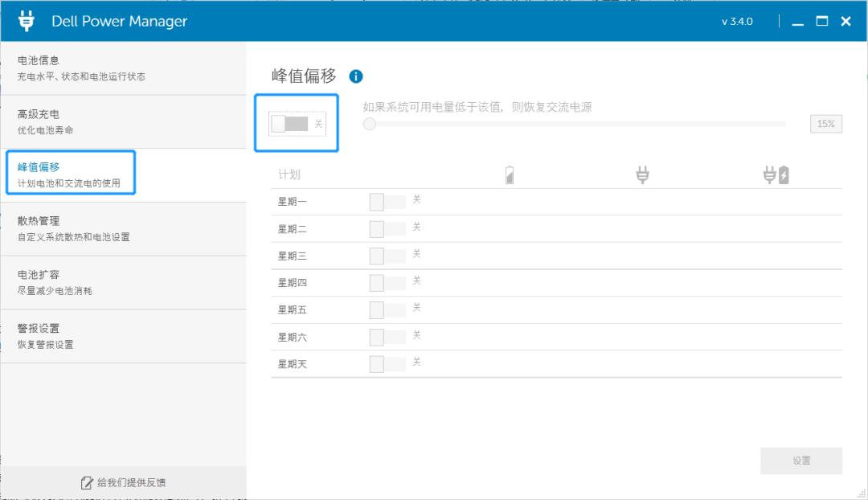Toggle the 星期三 schedule switch
Screen dimensions: 868x500
[387, 256]
